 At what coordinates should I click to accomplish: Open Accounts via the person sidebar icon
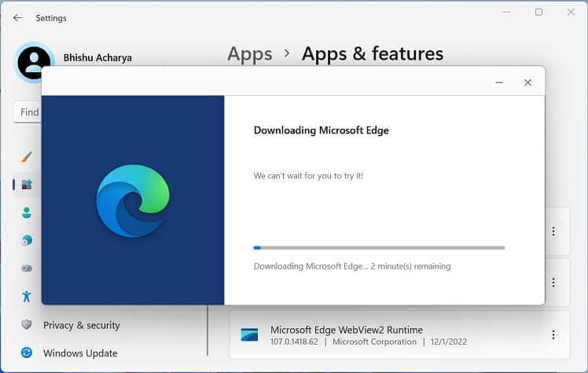[26, 213]
